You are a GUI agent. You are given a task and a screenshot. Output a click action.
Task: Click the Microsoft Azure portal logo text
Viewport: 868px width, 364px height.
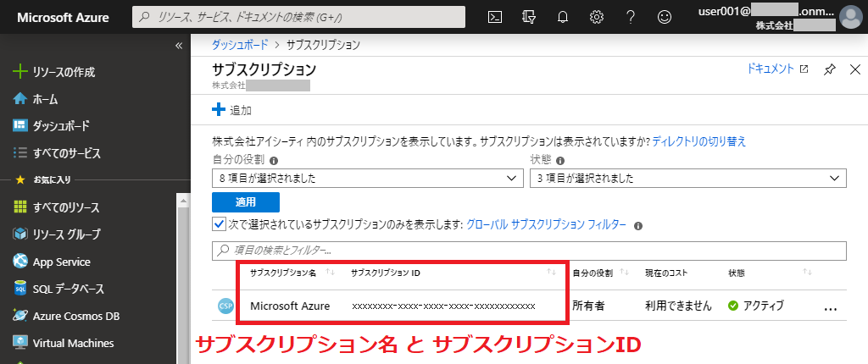63,18
